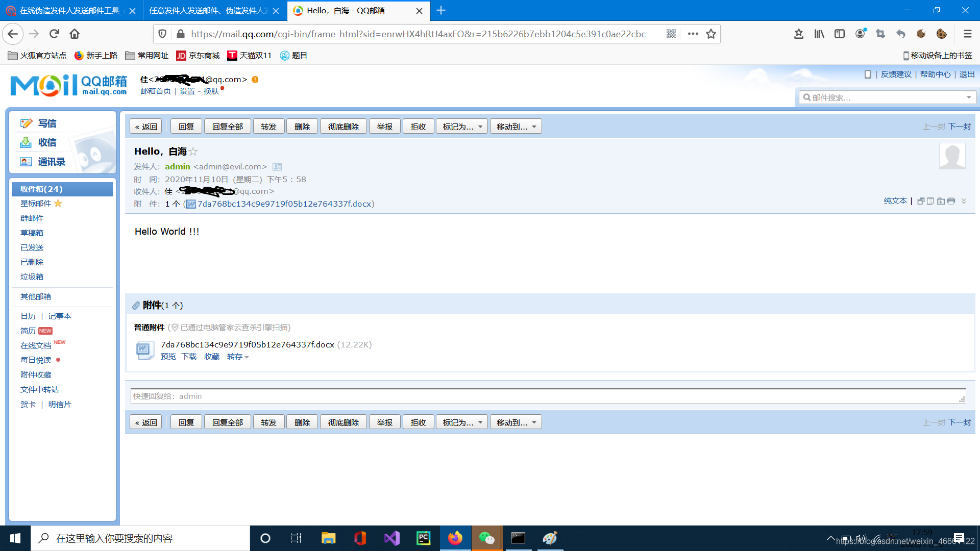Screen dimensions: 980x551
Task: Open File Explorer from the taskbar
Action: (x=328, y=538)
